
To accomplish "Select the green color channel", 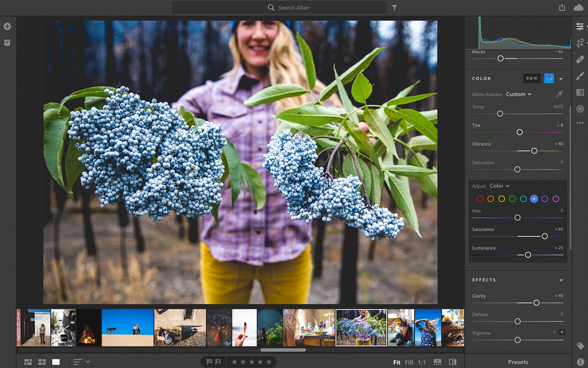I will [x=512, y=199].
